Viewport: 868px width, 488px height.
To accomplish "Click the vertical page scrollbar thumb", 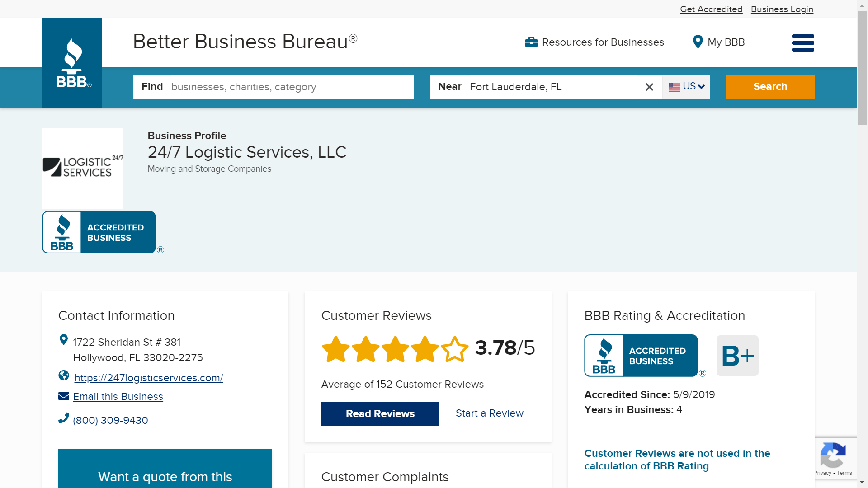I will (863, 68).
